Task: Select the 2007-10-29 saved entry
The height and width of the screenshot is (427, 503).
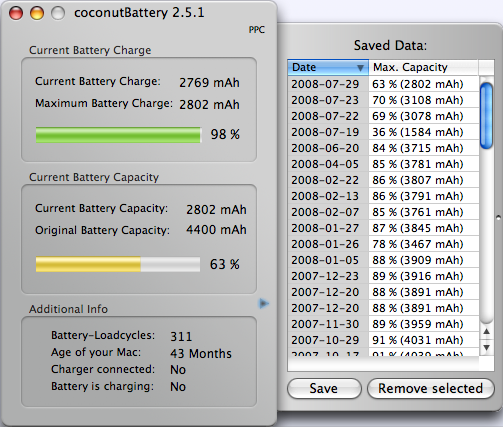Action: click(383, 340)
